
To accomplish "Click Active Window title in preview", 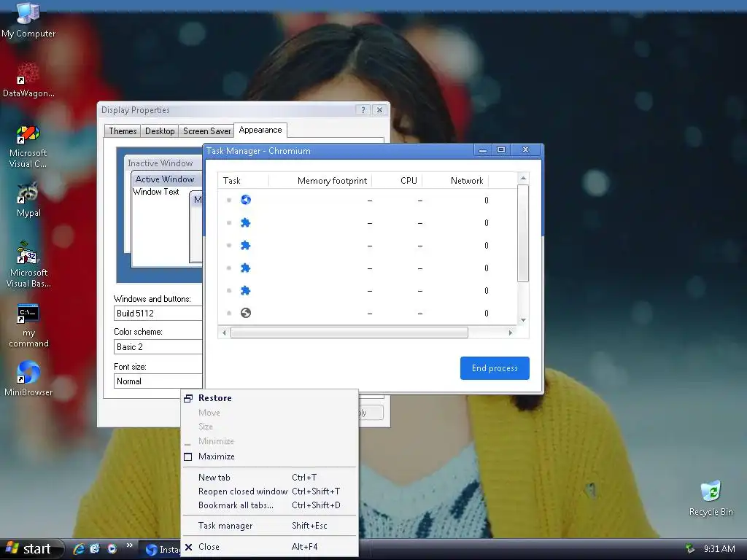I will [x=165, y=179].
